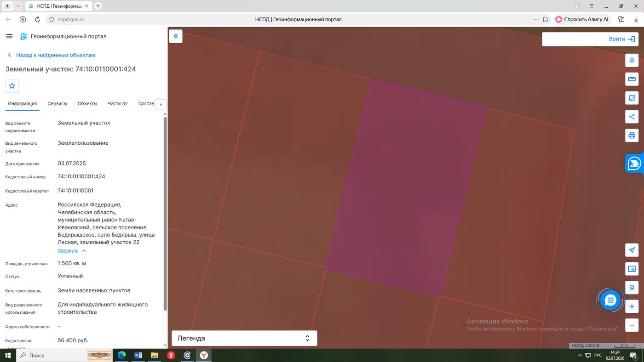Collapse the left information panel
644x362 pixels.
[176, 36]
